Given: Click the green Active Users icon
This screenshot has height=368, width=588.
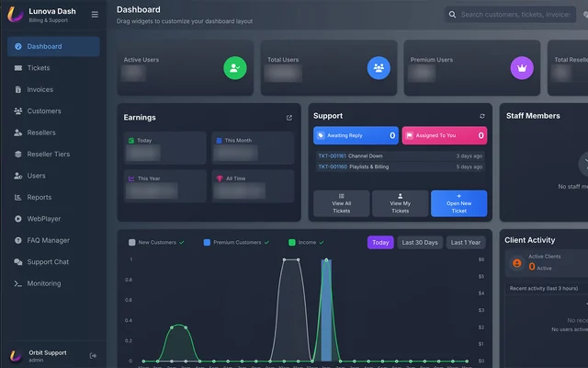Looking at the screenshot, I should [x=235, y=68].
